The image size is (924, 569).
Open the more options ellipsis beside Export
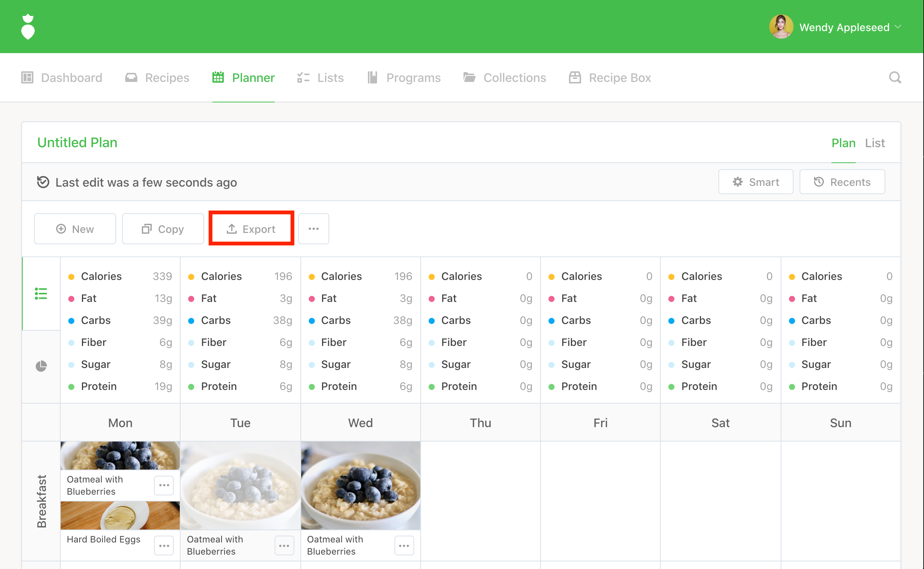click(x=313, y=229)
